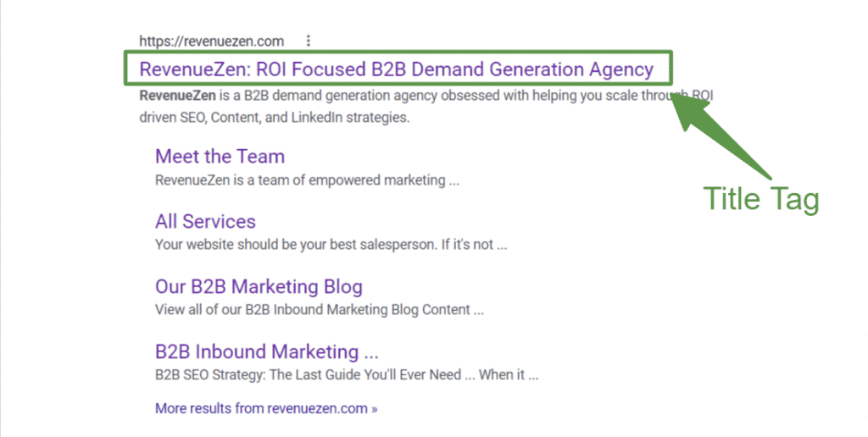This screenshot has height=437, width=868.
Task: Open the RevenueZen ROI Focused B2B title link
Action: [397, 69]
